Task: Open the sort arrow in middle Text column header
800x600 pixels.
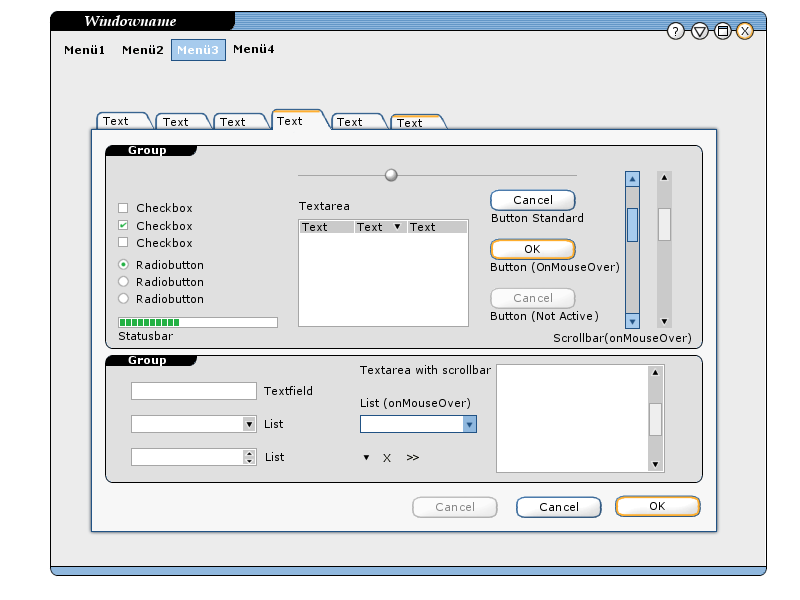Action: (397, 227)
